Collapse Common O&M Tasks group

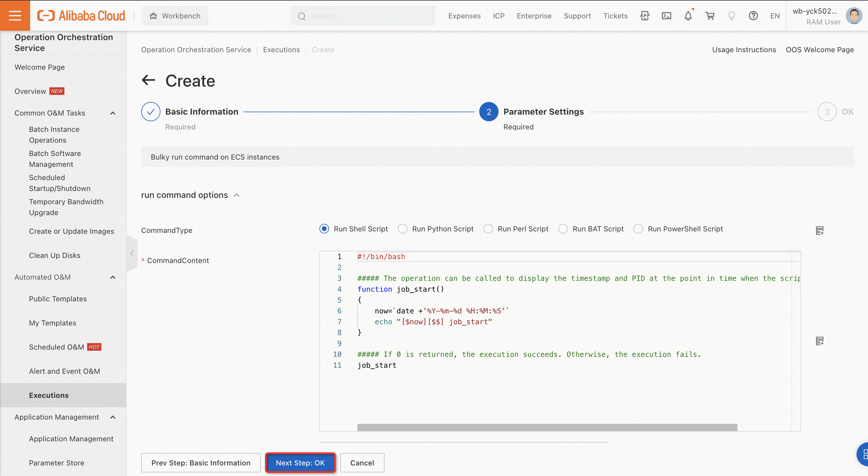[113, 113]
